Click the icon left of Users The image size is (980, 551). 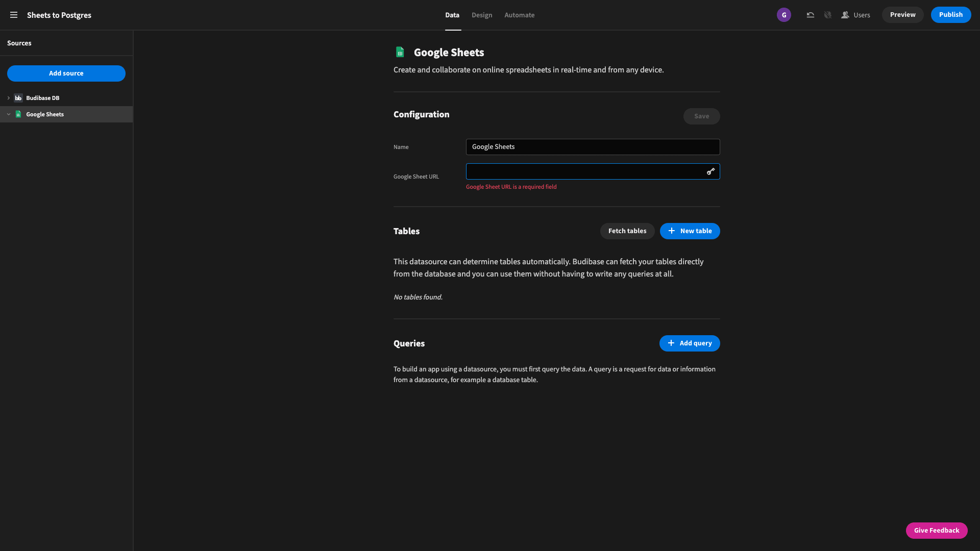pos(828,15)
